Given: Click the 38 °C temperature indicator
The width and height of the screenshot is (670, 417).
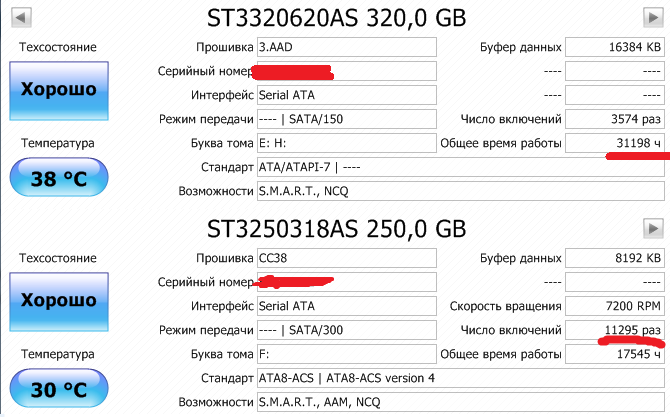Looking at the screenshot, I should (x=59, y=177).
